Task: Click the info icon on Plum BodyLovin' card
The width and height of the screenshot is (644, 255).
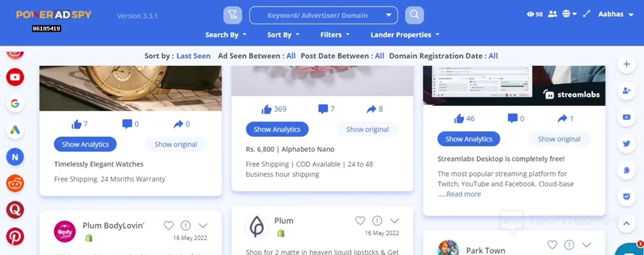Action: coord(186,225)
